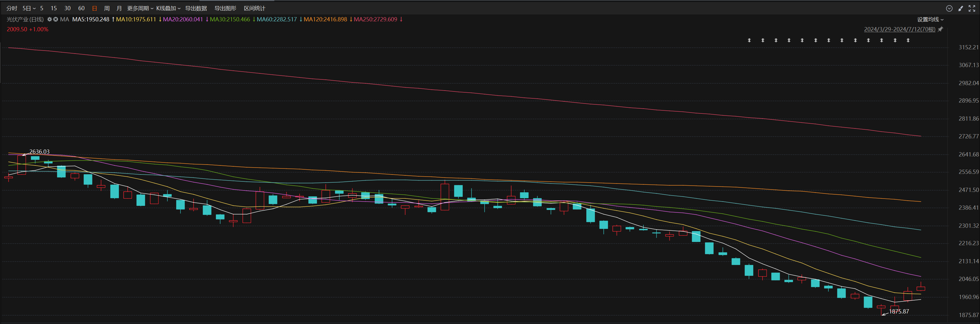Image resolution: width=980 pixels, height=324 pixels.
Task: Click the MA250:2729.609 label
Action: [x=375, y=19]
